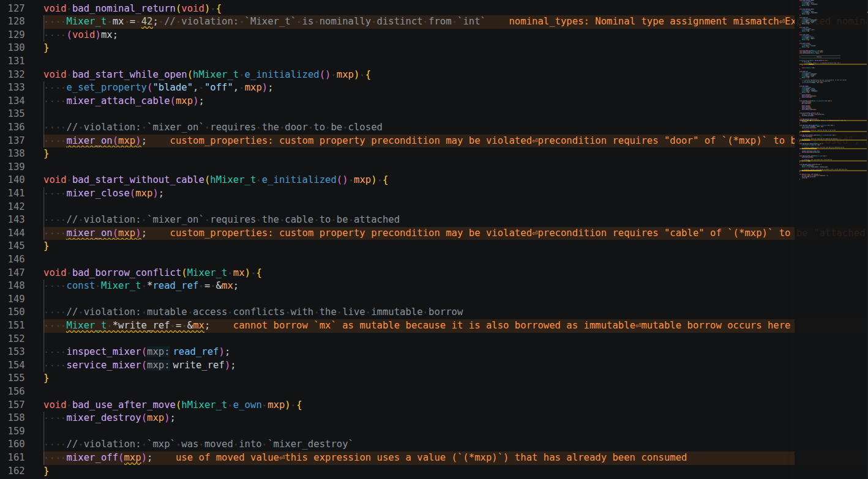The width and height of the screenshot is (868, 479).
Task: Select the "blade" string literal
Action: (x=173, y=87)
